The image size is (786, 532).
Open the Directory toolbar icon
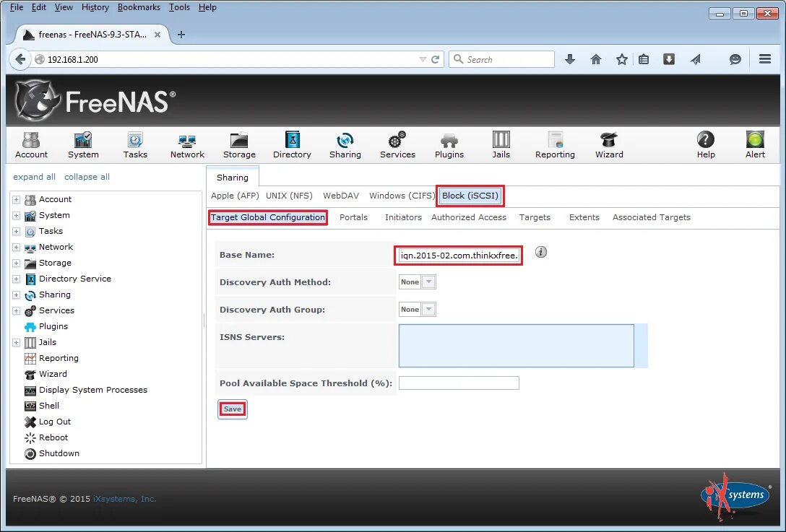tap(292, 145)
